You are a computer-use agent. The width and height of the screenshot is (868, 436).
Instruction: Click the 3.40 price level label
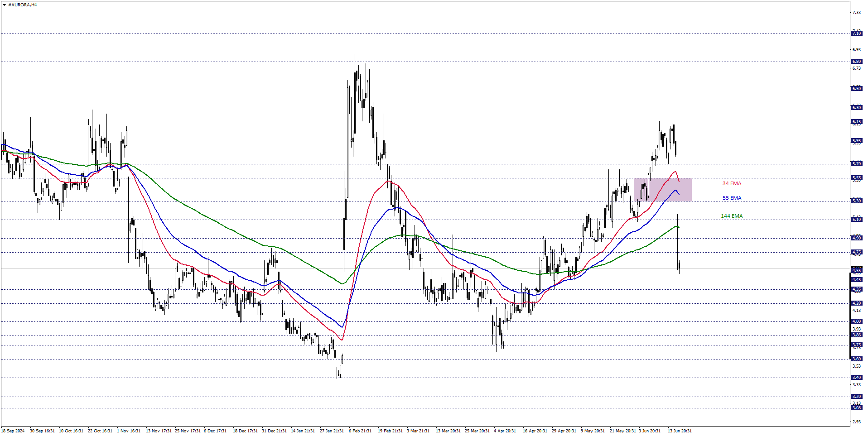pyautogui.click(x=856, y=378)
